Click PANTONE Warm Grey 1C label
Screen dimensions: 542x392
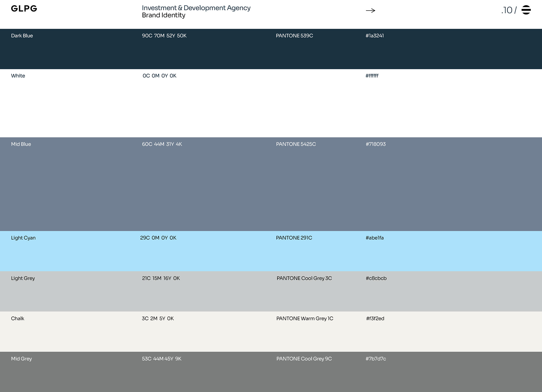point(305,319)
